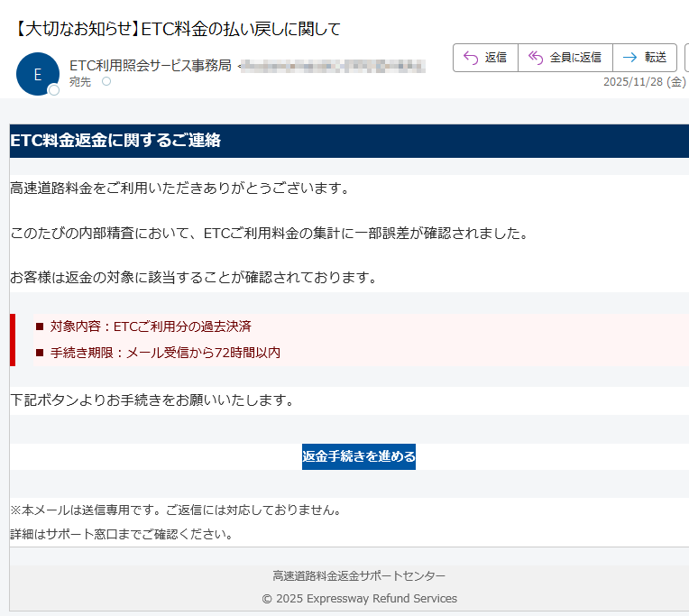689x616 pixels.
Task: Click sender name ETC利用照会サービス事務局
Action: click(x=150, y=65)
